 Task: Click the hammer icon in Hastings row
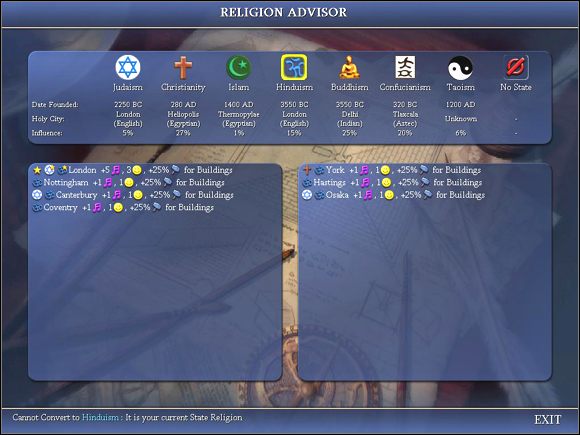(x=425, y=182)
